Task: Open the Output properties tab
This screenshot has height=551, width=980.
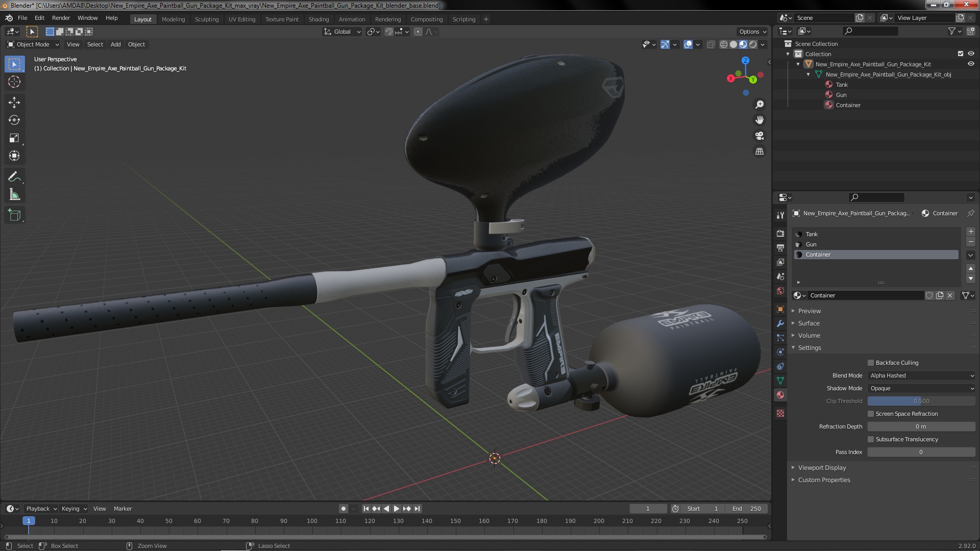Action: pyautogui.click(x=780, y=247)
